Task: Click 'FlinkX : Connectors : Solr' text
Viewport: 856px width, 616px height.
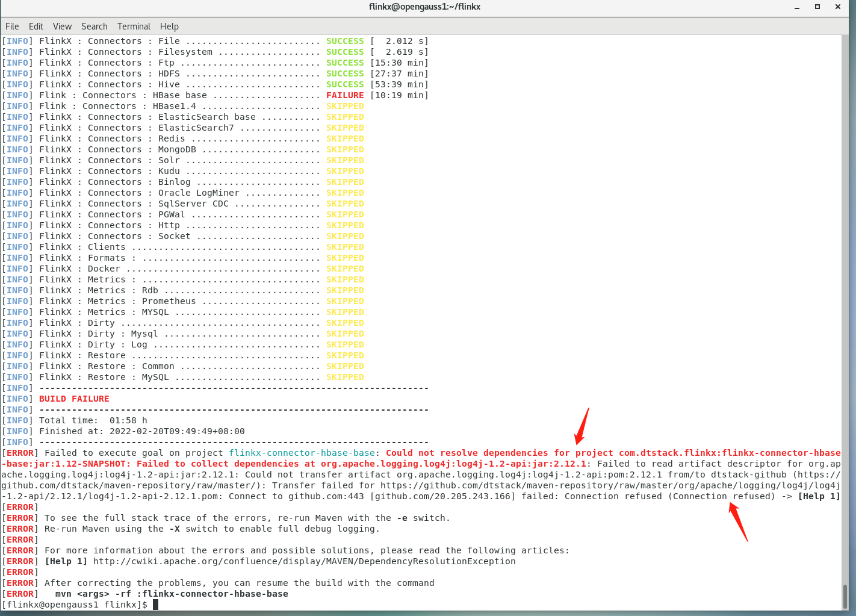Action: pyautogui.click(x=110, y=160)
